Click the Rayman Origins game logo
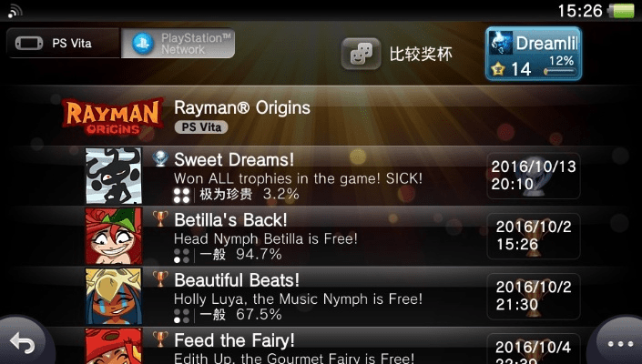The width and height of the screenshot is (642, 364). (x=113, y=116)
